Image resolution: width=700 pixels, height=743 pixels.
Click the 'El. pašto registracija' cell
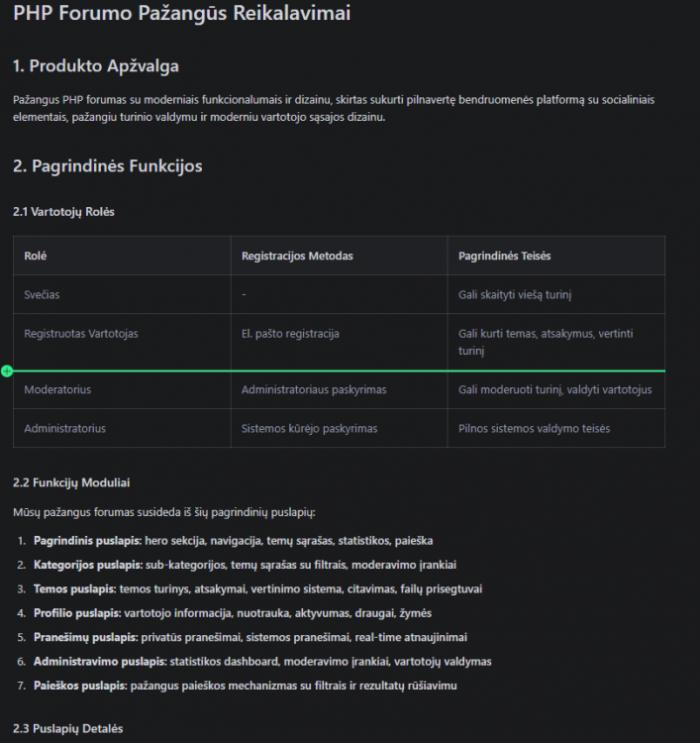tap(339, 342)
